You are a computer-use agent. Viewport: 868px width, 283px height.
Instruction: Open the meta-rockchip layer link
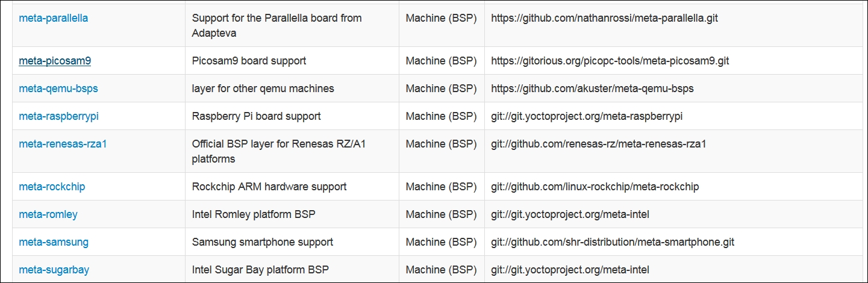coord(52,187)
